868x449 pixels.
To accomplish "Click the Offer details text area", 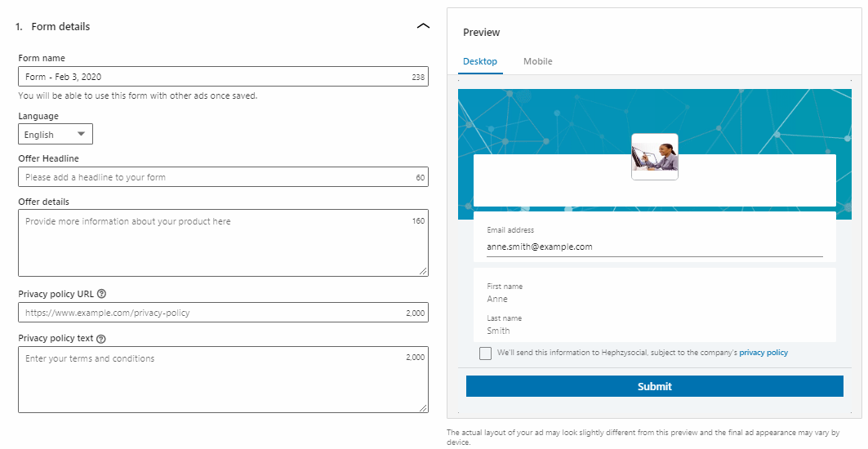I will [x=223, y=243].
